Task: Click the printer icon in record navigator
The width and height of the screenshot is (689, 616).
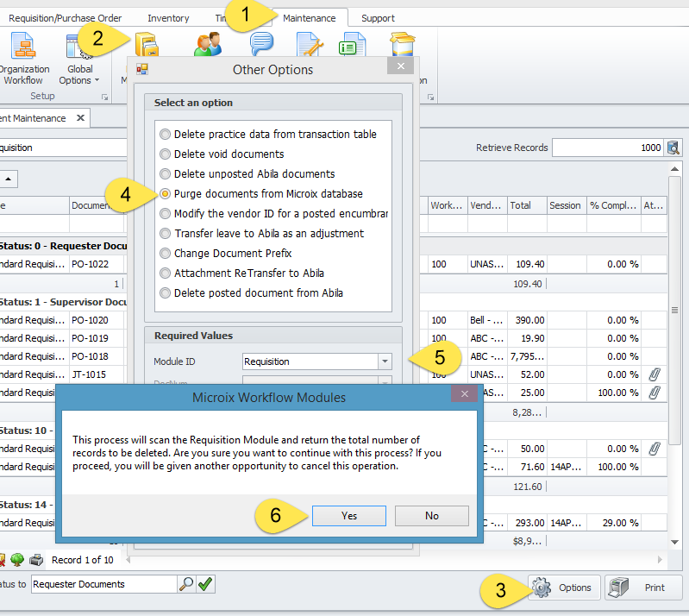Action: pos(36,560)
